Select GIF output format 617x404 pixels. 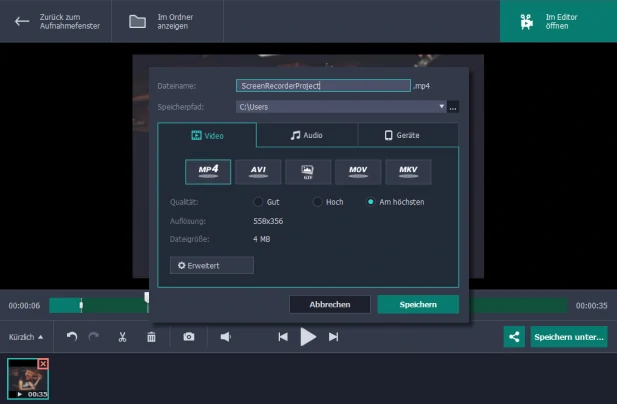pos(308,172)
